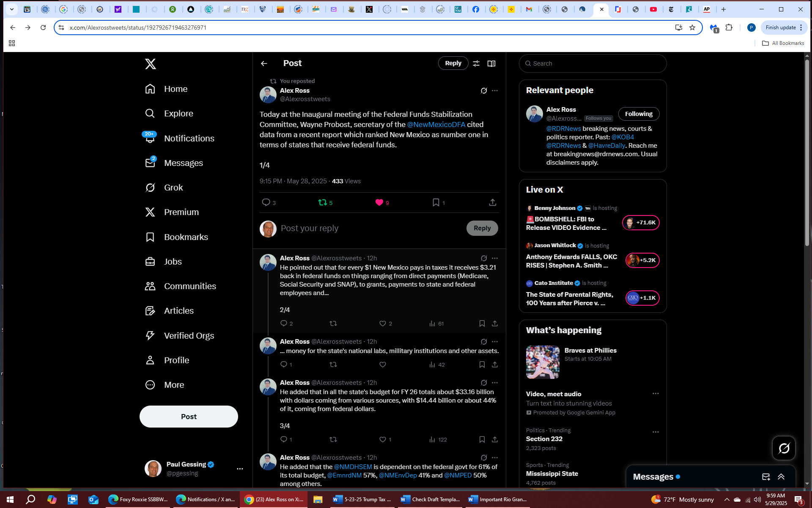Open reader view icon in post header
Screen dimensions: 812x508
pyautogui.click(x=491, y=63)
